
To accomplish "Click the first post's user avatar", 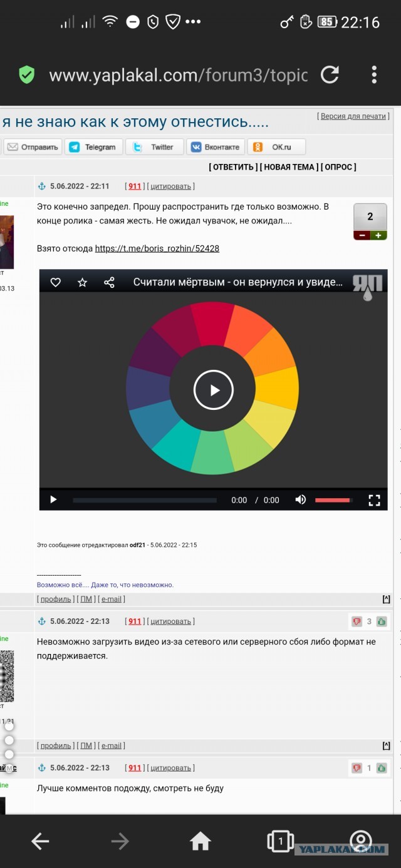I will [x=7, y=241].
